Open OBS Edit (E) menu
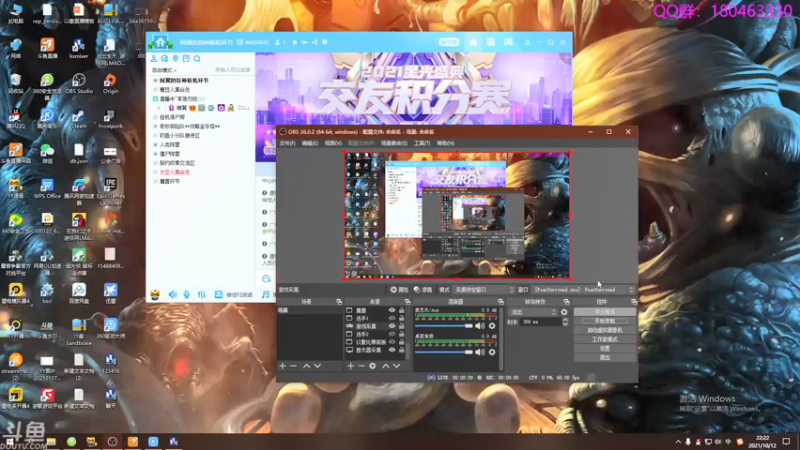Viewport: 800px width, 450px height. 310,143
